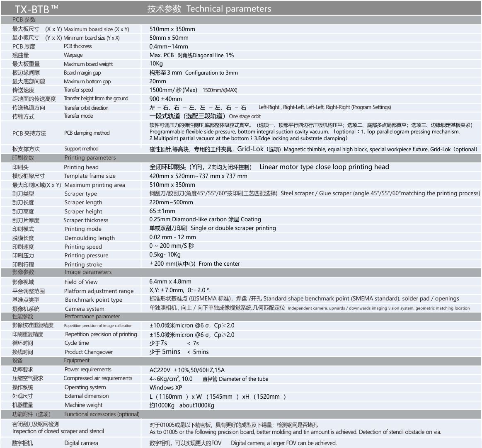
Task: Click the 900 ±40mm transfer height value
Action: pyautogui.click(x=165, y=99)
